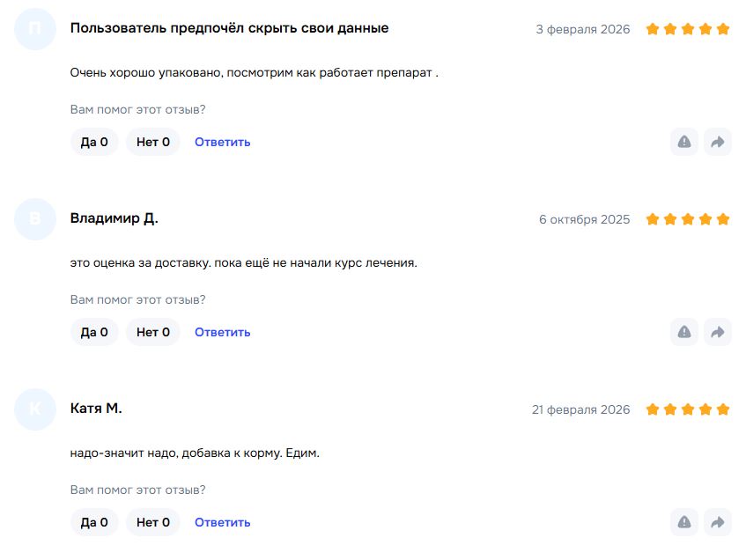This screenshot has width=746, height=560.
Task: Share Владимир Д.'s review
Action: pos(718,332)
